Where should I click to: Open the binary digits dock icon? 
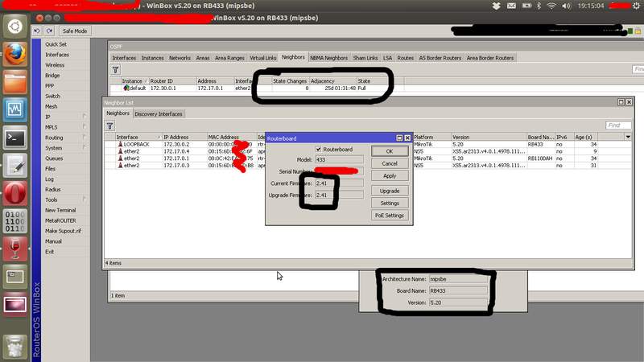15,220
